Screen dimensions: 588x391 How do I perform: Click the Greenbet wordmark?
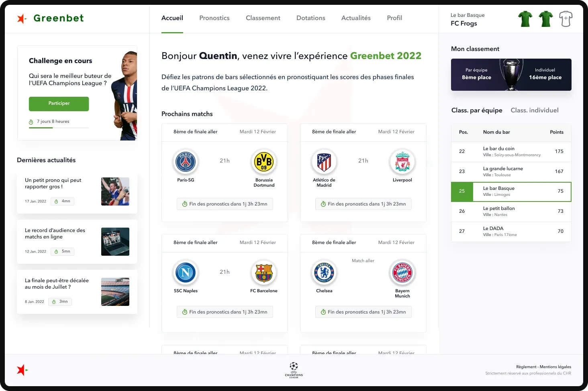click(x=59, y=18)
